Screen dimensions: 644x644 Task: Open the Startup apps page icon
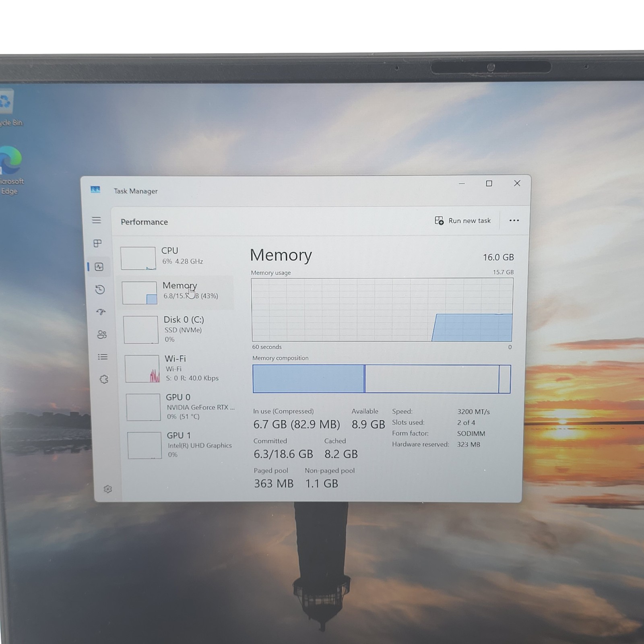click(101, 312)
